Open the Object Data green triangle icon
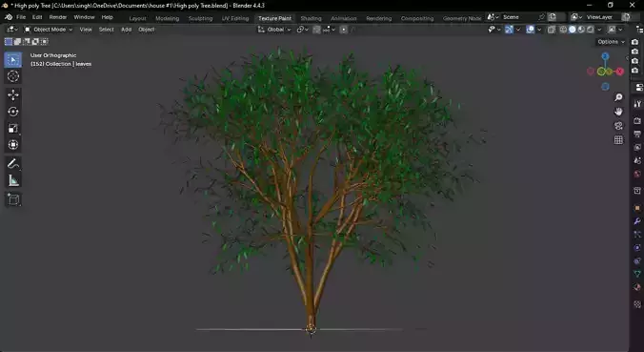 tap(637, 274)
